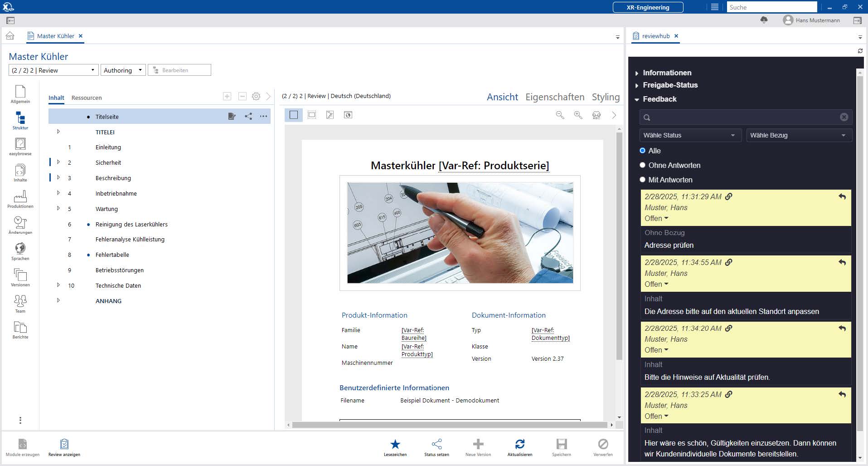This screenshot has width=868, height=466.
Task: Switch to the Eigenschaften view tab
Action: click(x=555, y=97)
